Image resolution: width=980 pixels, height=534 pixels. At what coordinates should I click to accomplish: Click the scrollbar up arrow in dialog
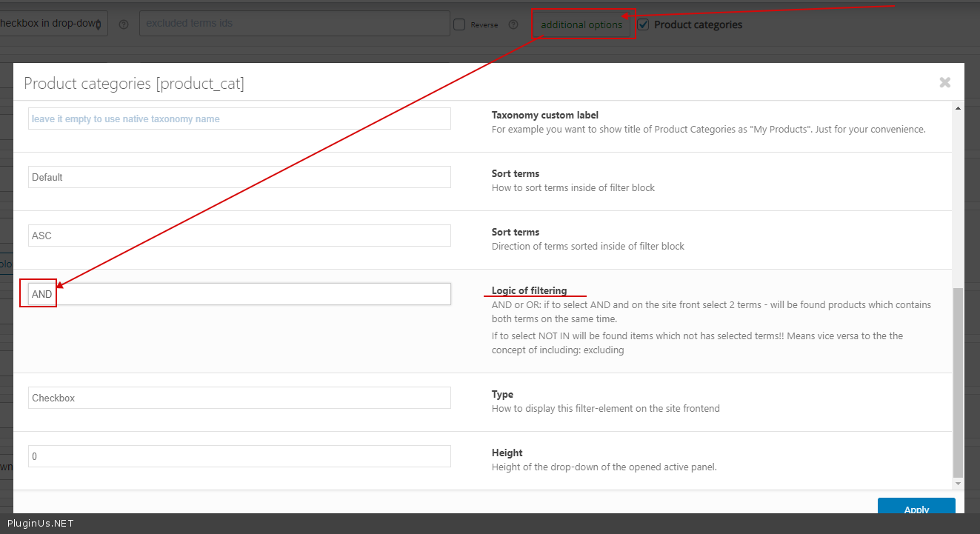(x=958, y=109)
